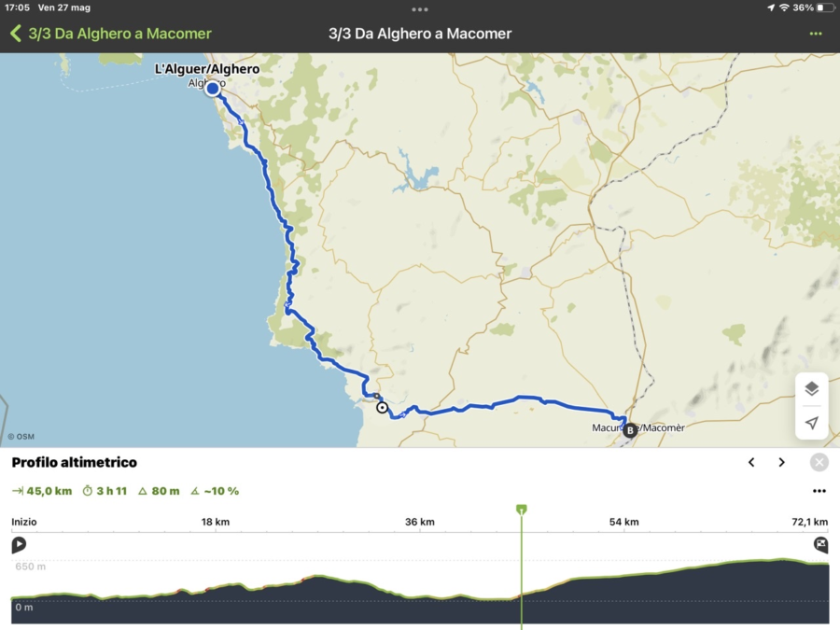Go to the previous route segment
This screenshot has width=840, height=630.
click(751, 463)
